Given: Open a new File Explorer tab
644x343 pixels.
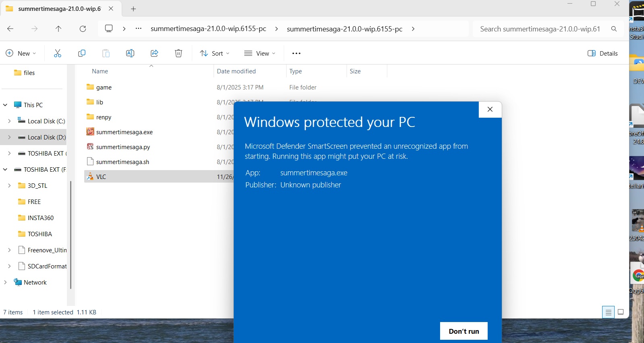Looking at the screenshot, I should (x=133, y=8).
